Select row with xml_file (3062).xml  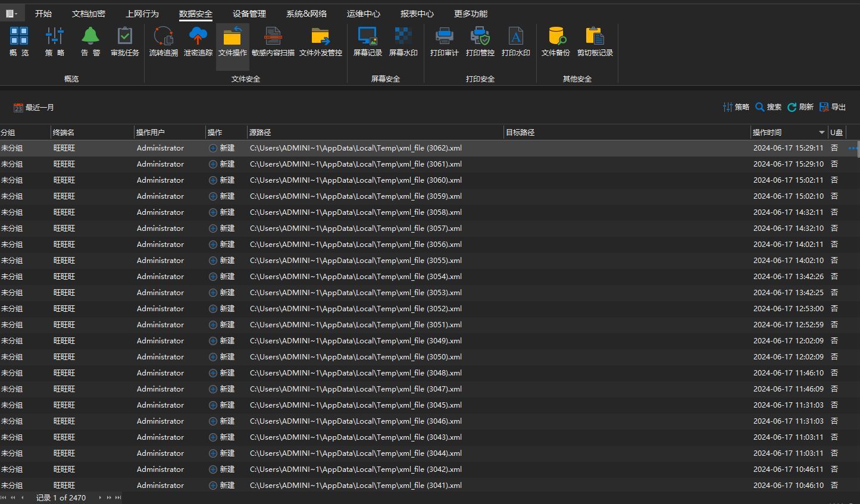coord(429,148)
